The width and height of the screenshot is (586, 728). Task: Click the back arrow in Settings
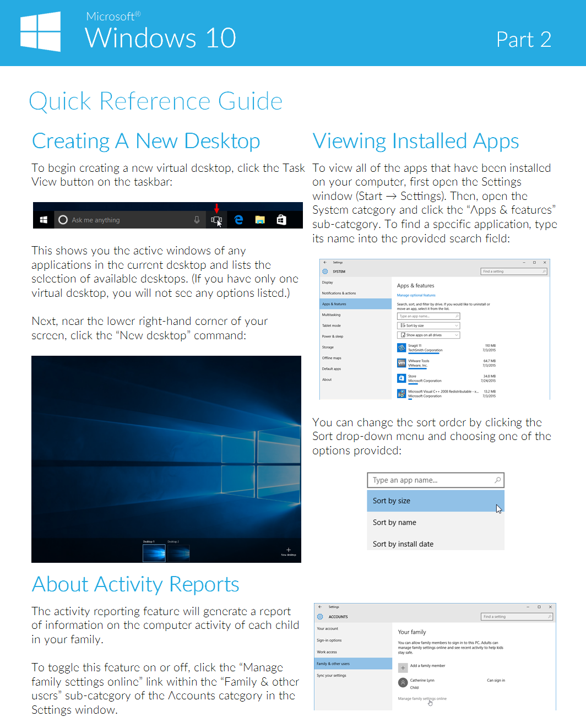(x=324, y=263)
